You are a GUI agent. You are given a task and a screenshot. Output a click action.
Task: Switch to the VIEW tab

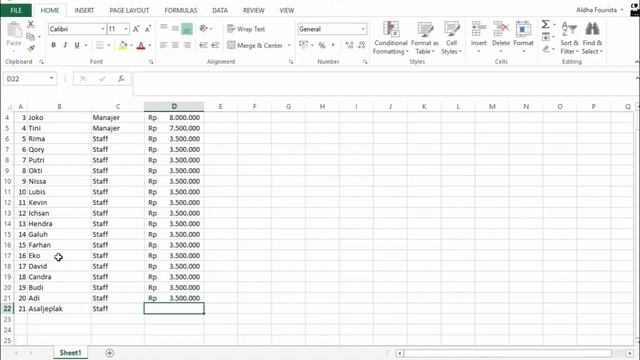point(287,10)
